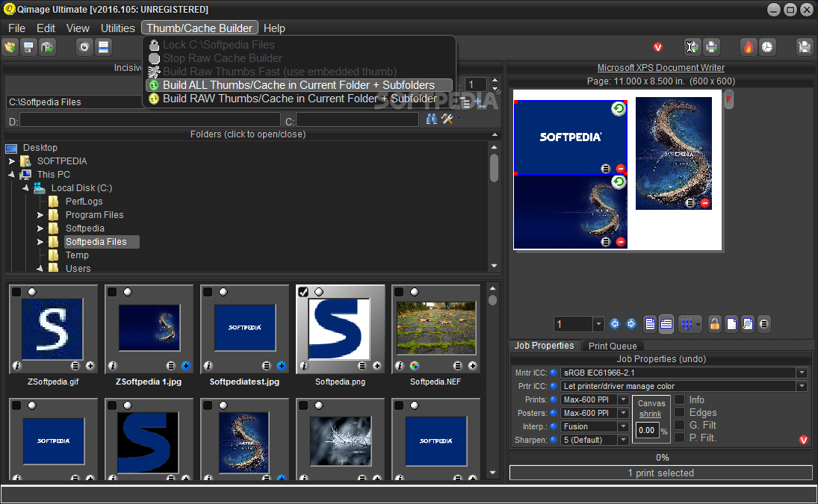The image size is (818, 504).
Task: Expand the Program Files folder node
Action: [x=40, y=215]
